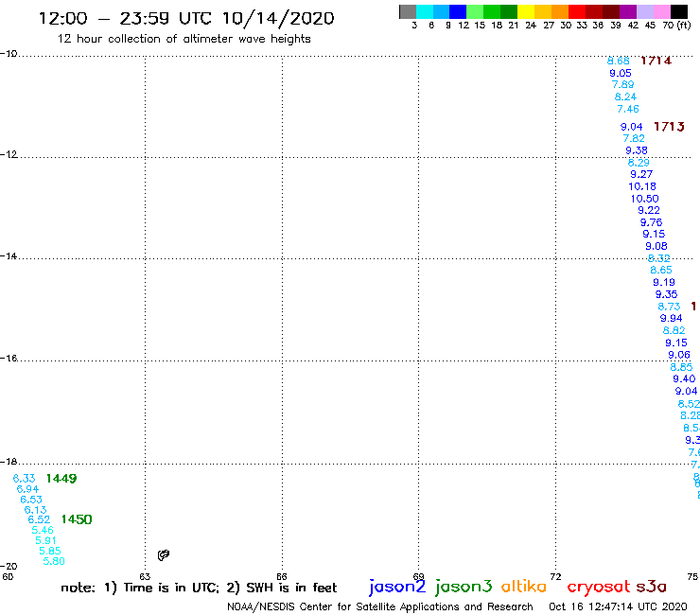
Task: Click the wave height value 9.22
Action: pyautogui.click(x=649, y=210)
